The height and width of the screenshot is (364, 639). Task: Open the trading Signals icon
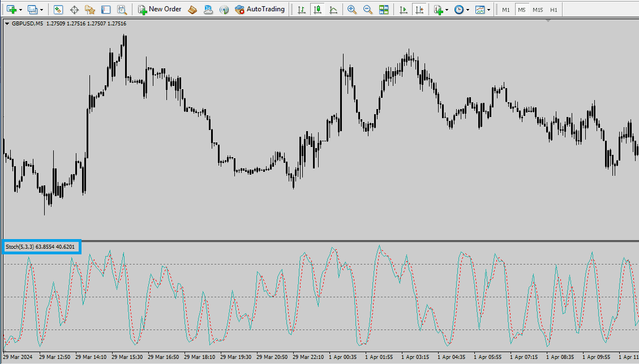pyautogui.click(x=224, y=10)
